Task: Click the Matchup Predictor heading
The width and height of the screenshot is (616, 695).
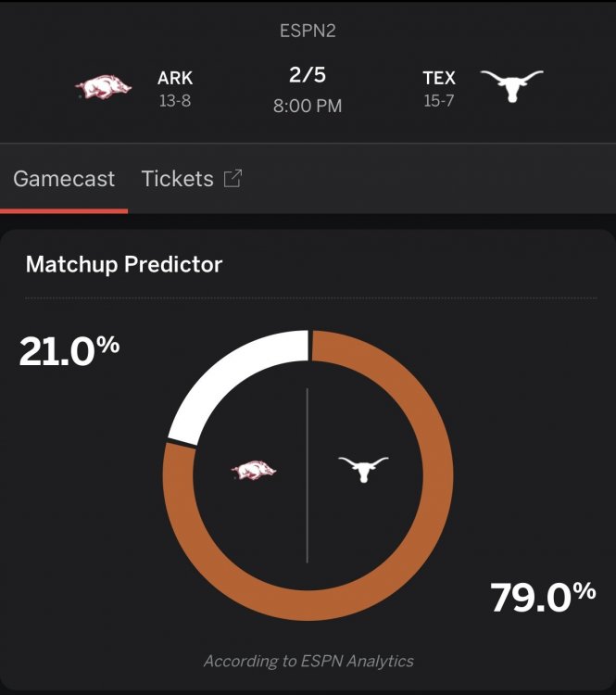Action: (x=124, y=264)
